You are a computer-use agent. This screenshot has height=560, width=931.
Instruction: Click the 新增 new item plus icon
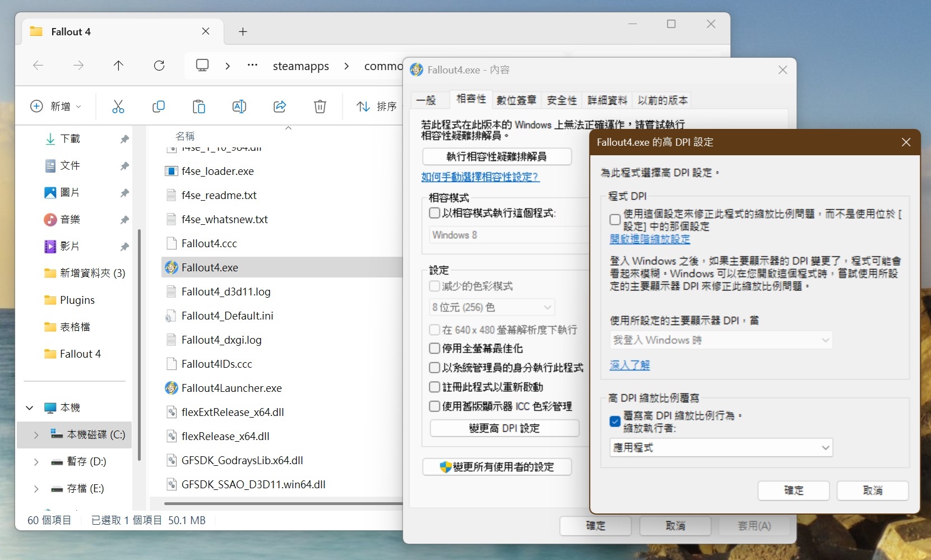(36, 107)
